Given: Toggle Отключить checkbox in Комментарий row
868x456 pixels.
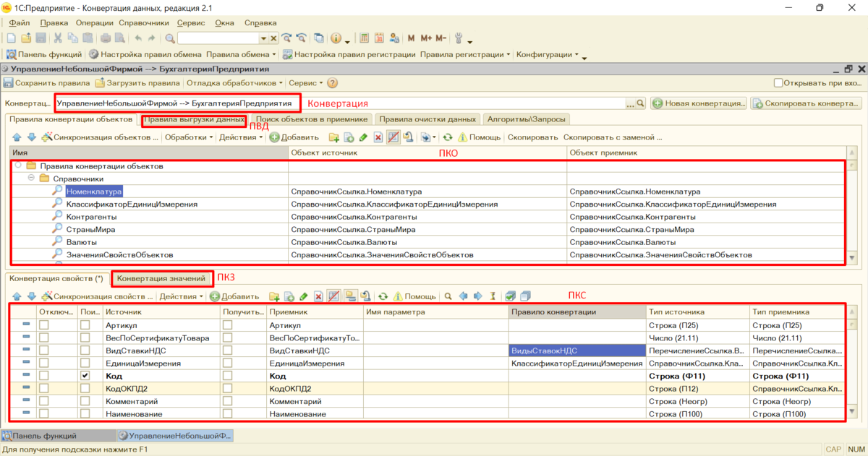Looking at the screenshot, I should (43, 402).
